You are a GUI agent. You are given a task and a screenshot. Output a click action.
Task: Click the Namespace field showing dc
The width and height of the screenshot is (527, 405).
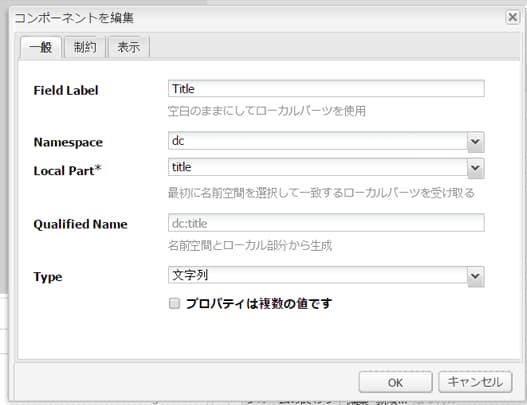pos(318,141)
